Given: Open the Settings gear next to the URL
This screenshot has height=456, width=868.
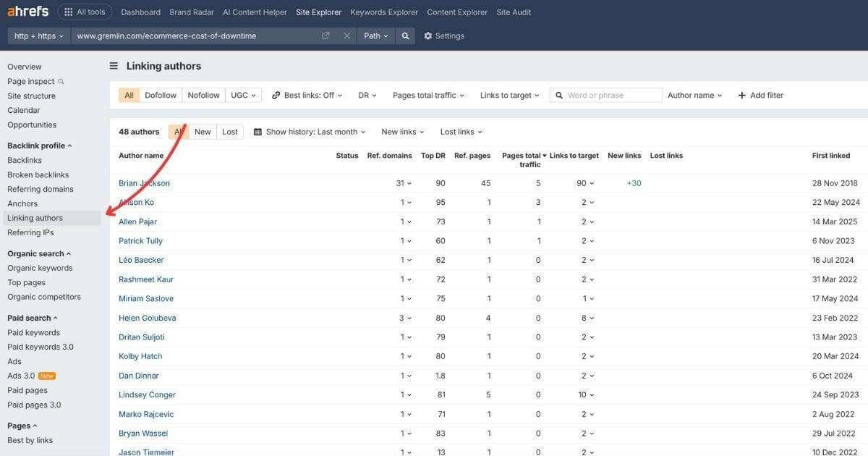Looking at the screenshot, I should 429,35.
